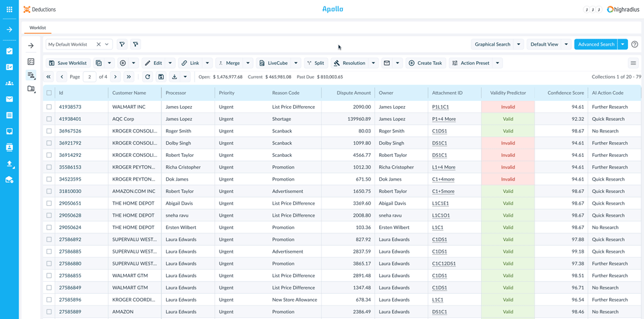Expand the blue sidebar with arrow icon
This screenshot has height=319, width=644.
coord(10,30)
